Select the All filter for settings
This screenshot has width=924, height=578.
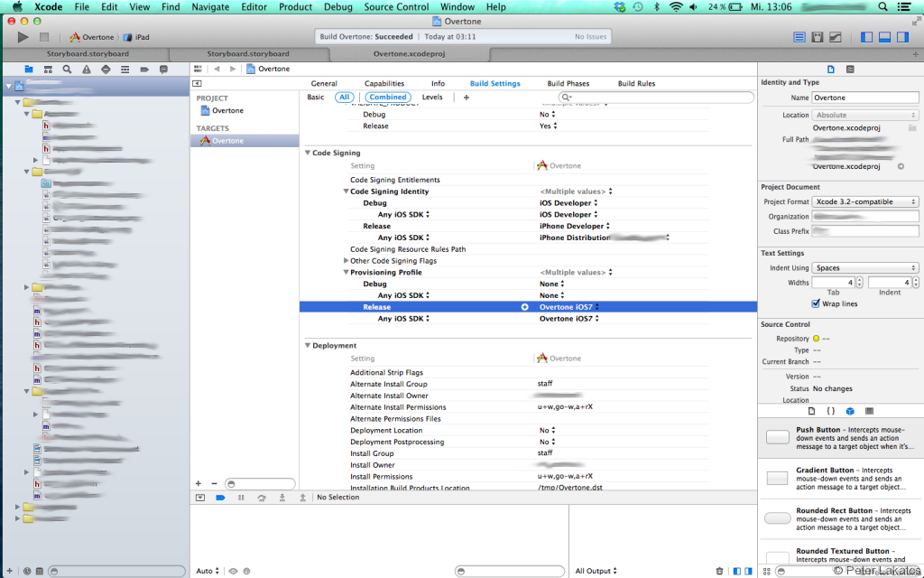[x=344, y=98]
